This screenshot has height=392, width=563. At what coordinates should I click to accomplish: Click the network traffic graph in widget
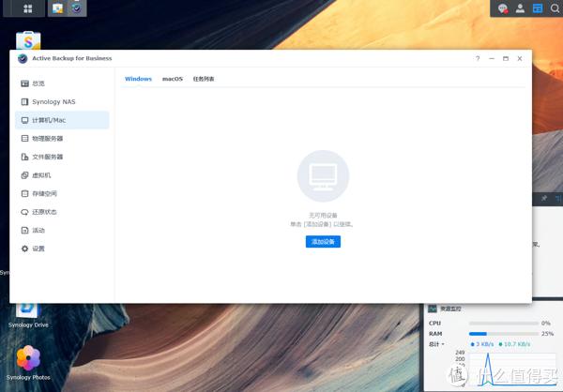(512, 369)
